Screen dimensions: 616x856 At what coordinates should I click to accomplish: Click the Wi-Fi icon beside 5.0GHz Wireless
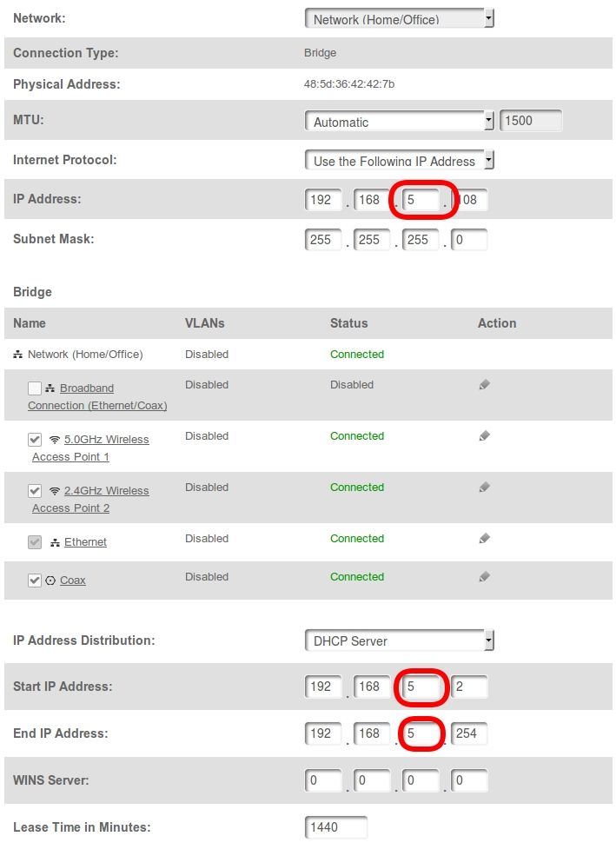click(55, 440)
